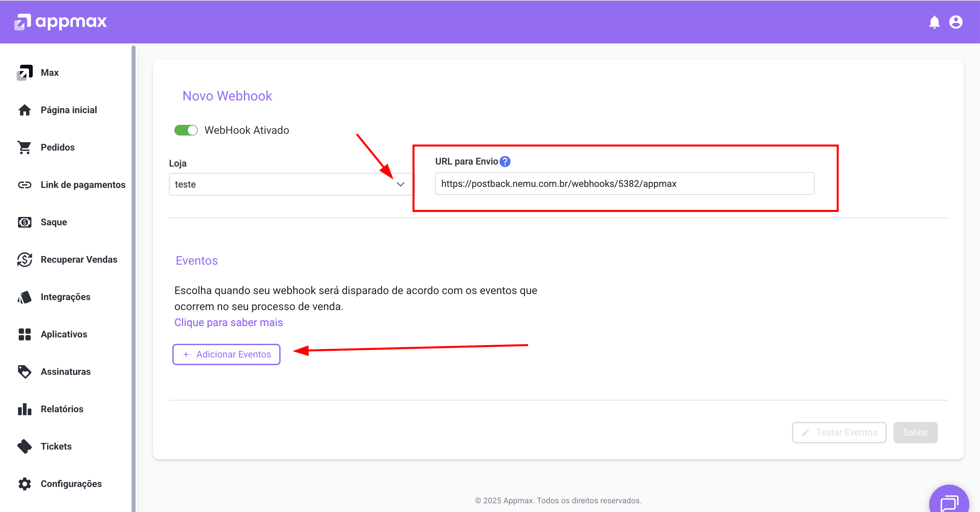Click the Configurações gear icon
The width and height of the screenshot is (980, 512).
coord(24,484)
